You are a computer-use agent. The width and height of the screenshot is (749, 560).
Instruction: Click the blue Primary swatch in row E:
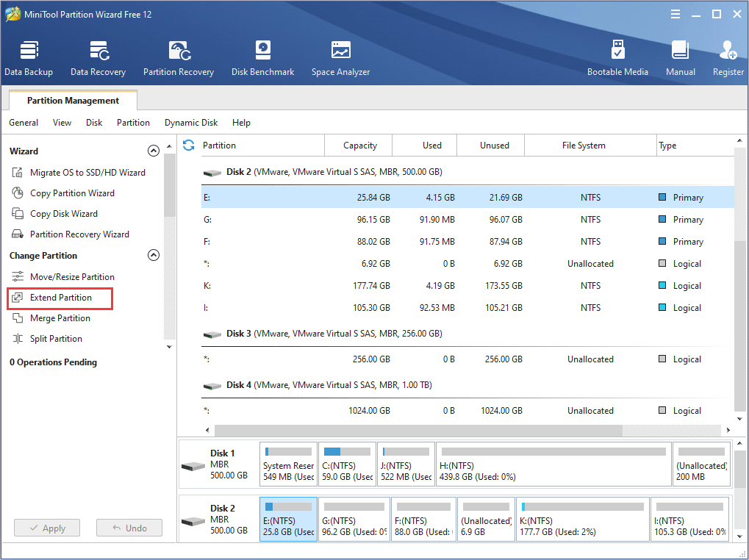click(662, 197)
